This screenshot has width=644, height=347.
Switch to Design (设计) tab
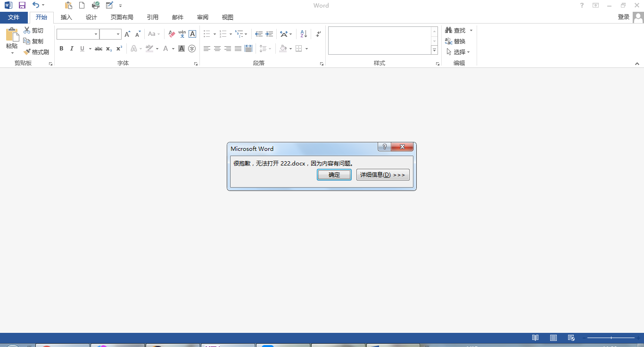tap(91, 17)
